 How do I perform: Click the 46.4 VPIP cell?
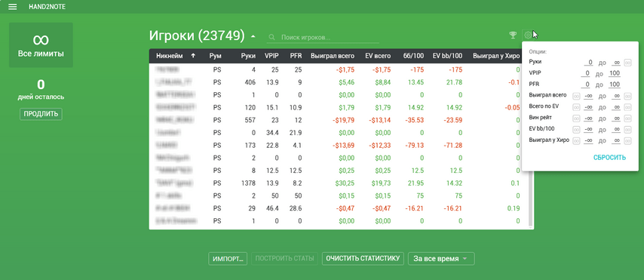point(272,208)
